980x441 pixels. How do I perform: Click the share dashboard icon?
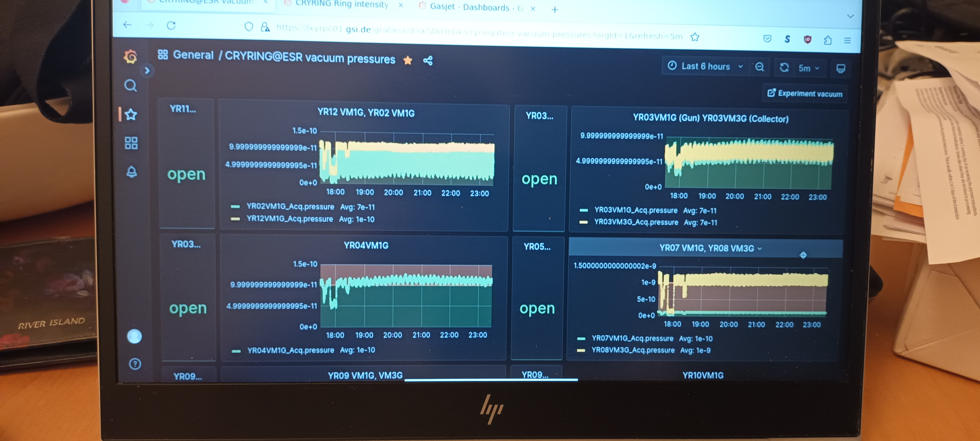pos(428,61)
